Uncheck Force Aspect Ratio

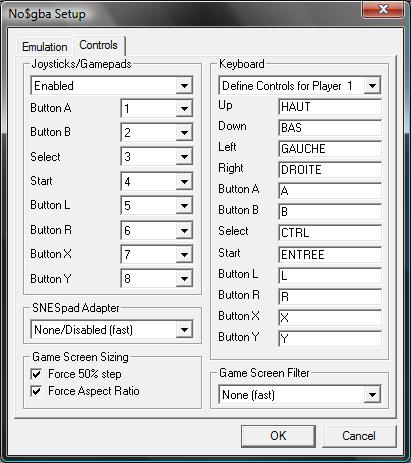[x=36, y=391]
